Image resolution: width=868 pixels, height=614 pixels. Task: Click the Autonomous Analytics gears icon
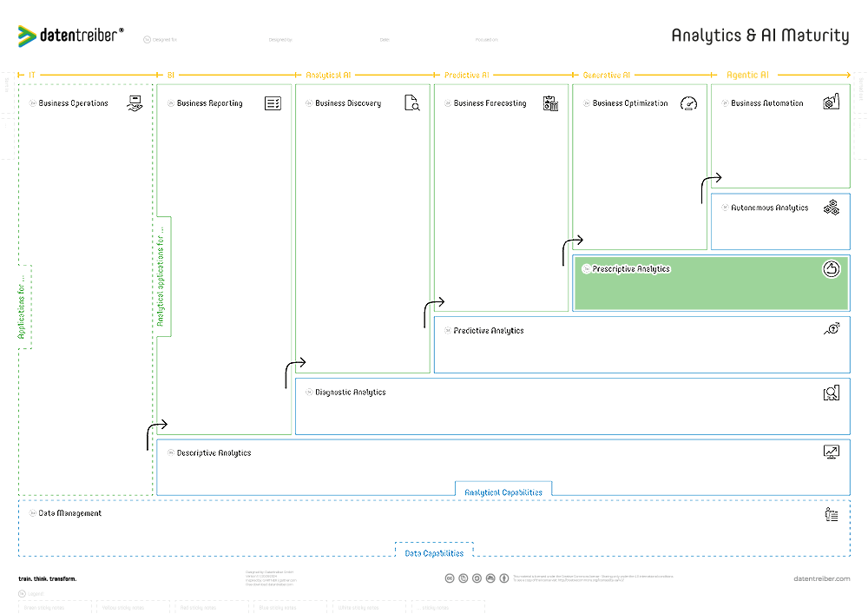tap(831, 208)
